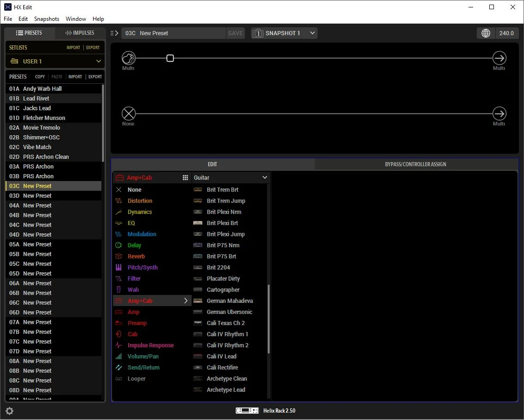Viewport: 524px width, 420px height.
Task: Click the amp model list scrollbar
Action: (x=268, y=319)
